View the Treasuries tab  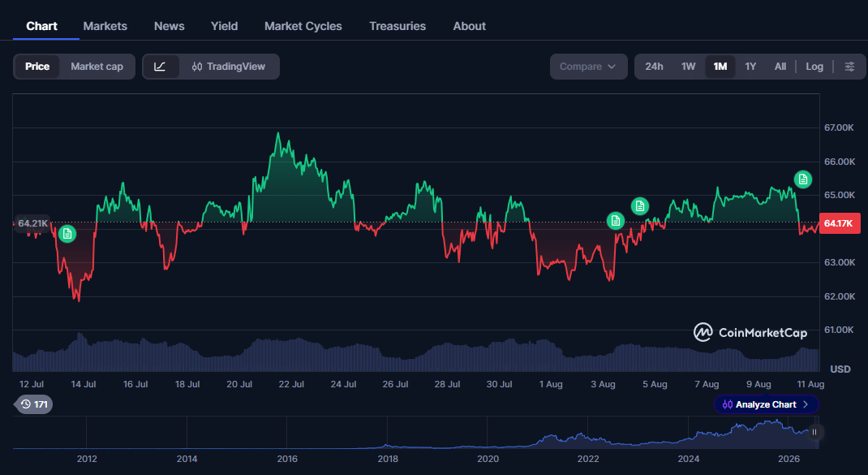point(397,26)
